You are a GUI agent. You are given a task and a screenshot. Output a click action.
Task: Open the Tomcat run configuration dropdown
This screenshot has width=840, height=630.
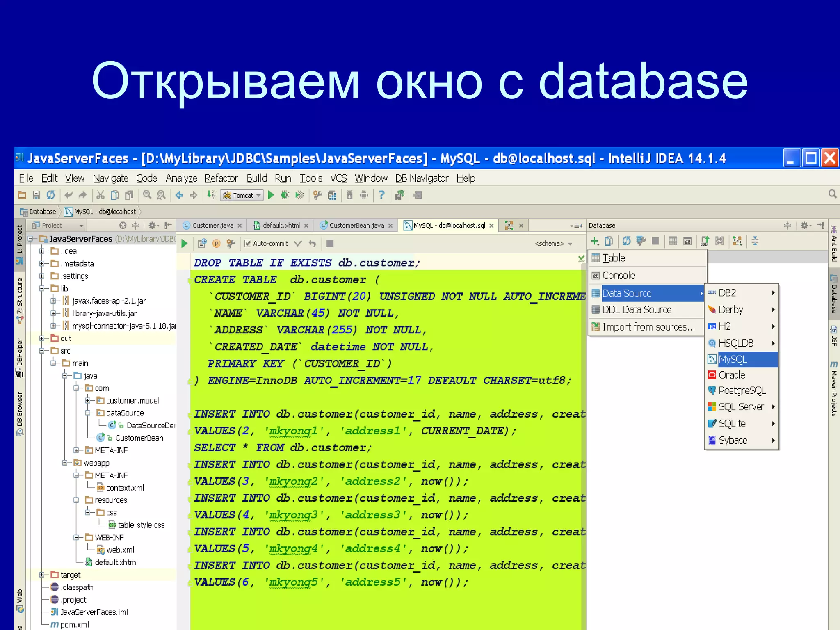coord(242,195)
